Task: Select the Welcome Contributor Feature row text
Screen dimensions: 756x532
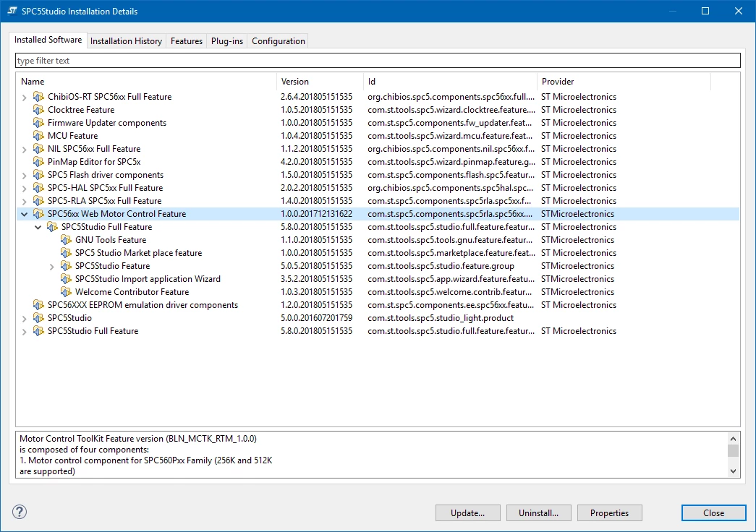Action: (132, 292)
